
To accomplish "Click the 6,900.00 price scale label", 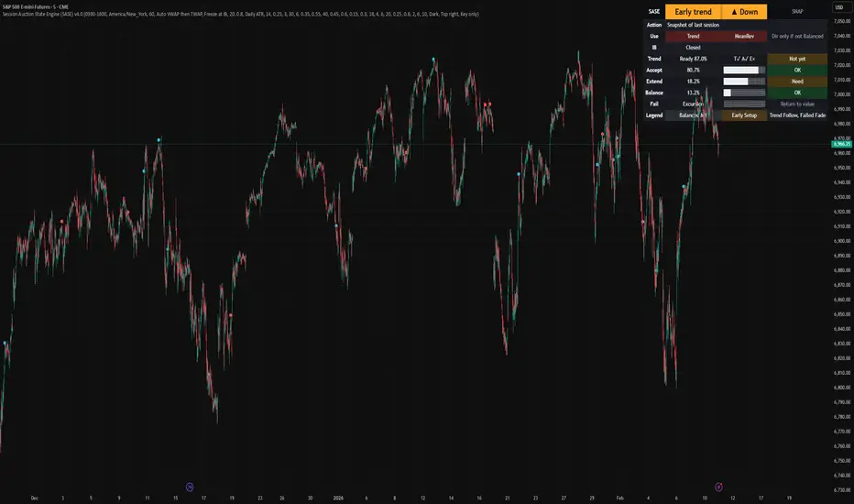I will [841, 241].
